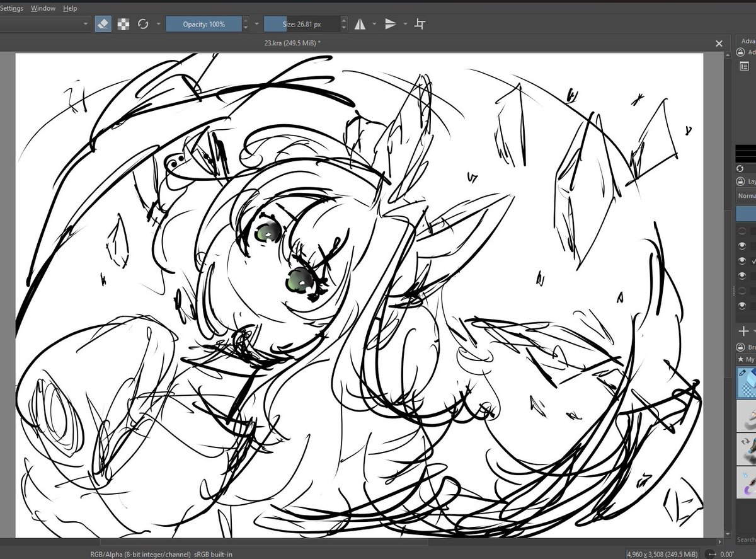Close the 23.kra document tab

point(719,43)
